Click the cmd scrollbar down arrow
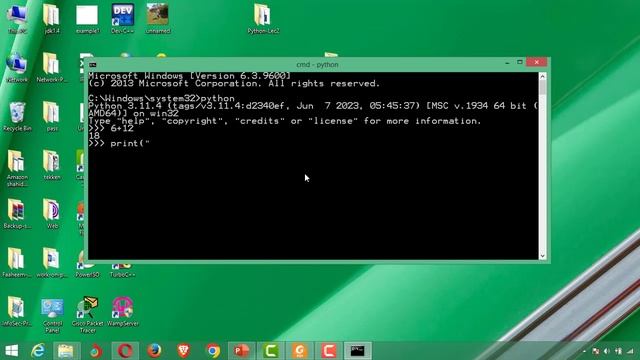The width and height of the screenshot is (640, 360). [542, 256]
